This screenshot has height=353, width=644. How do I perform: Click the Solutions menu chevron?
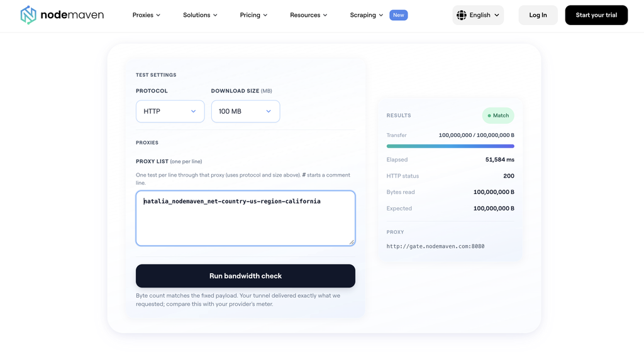point(215,15)
